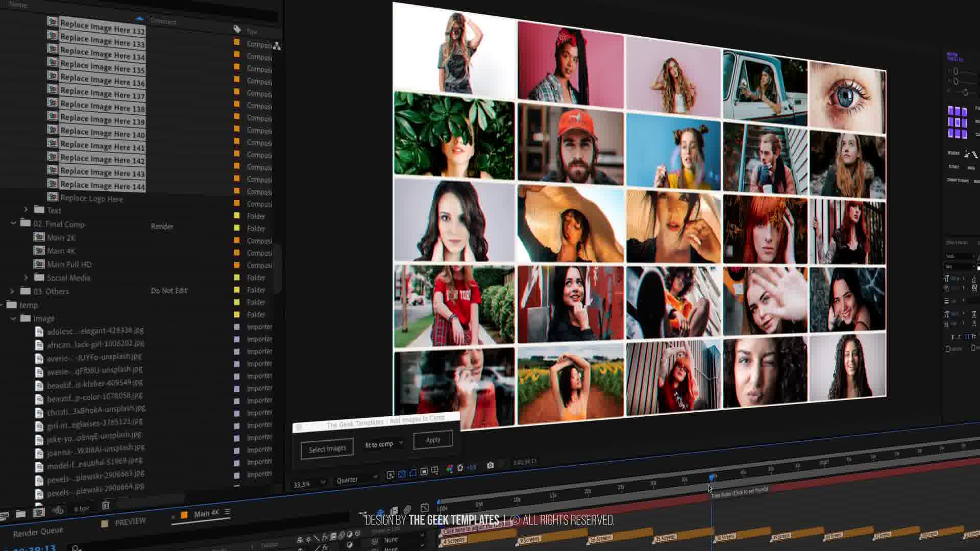Select file joanna-...W3I8AI-unsplash.jpg
Viewport: 980px width, 551px height.
click(x=95, y=450)
